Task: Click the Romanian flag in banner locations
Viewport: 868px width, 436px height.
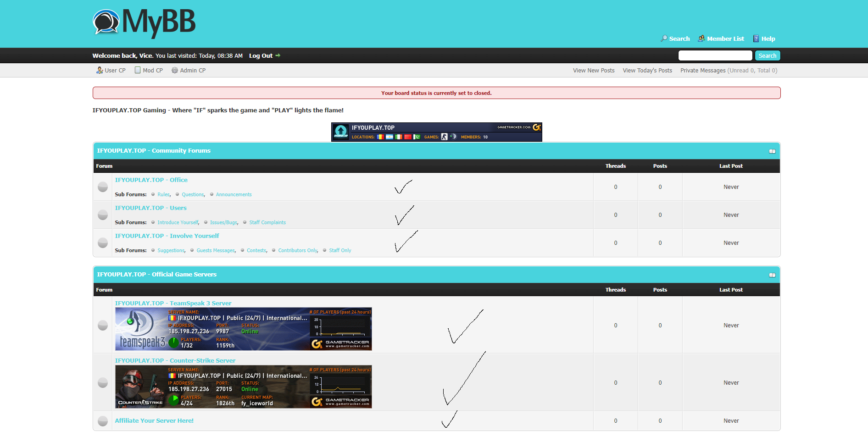Action: (380, 137)
